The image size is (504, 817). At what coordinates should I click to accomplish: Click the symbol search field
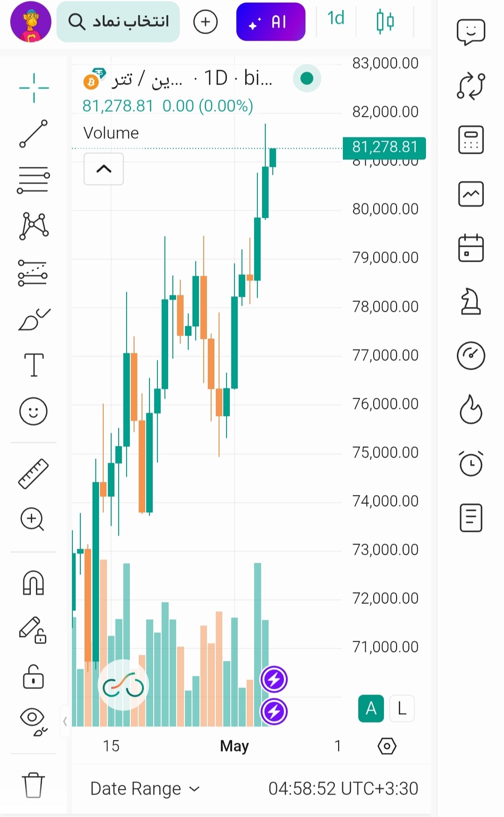[118, 21]
